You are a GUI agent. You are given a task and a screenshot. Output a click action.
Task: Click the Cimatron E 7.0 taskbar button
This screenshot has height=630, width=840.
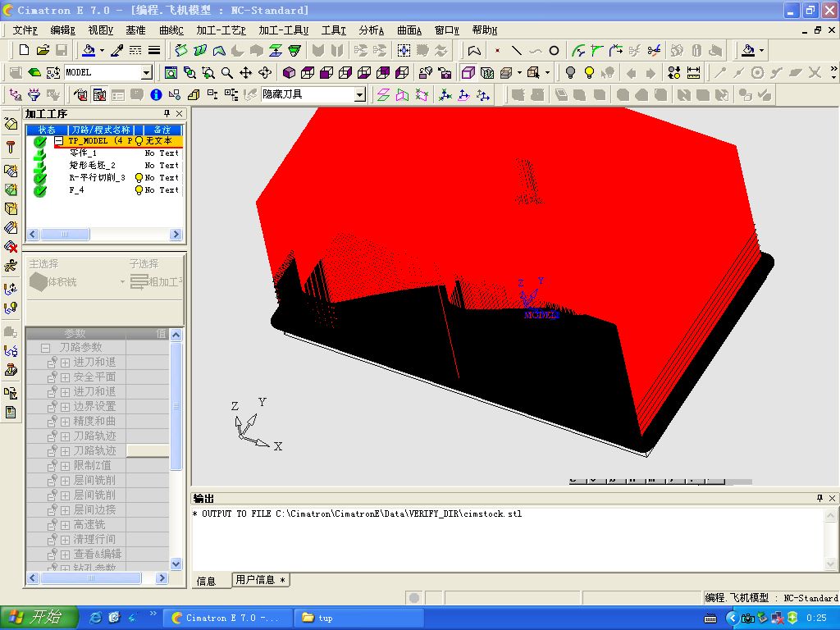click(228, 618)
